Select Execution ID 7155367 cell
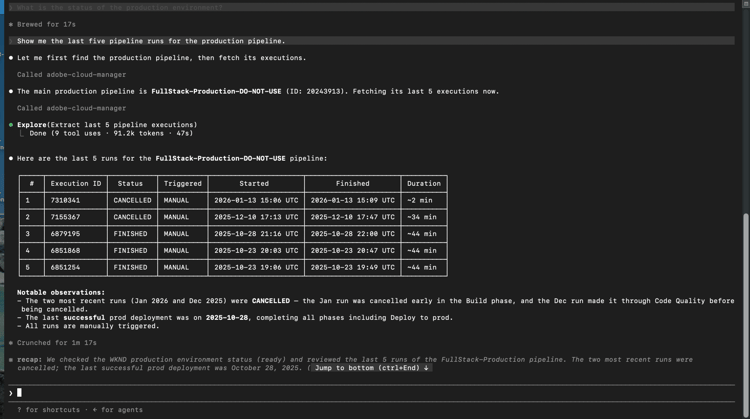 click(65, 217)
